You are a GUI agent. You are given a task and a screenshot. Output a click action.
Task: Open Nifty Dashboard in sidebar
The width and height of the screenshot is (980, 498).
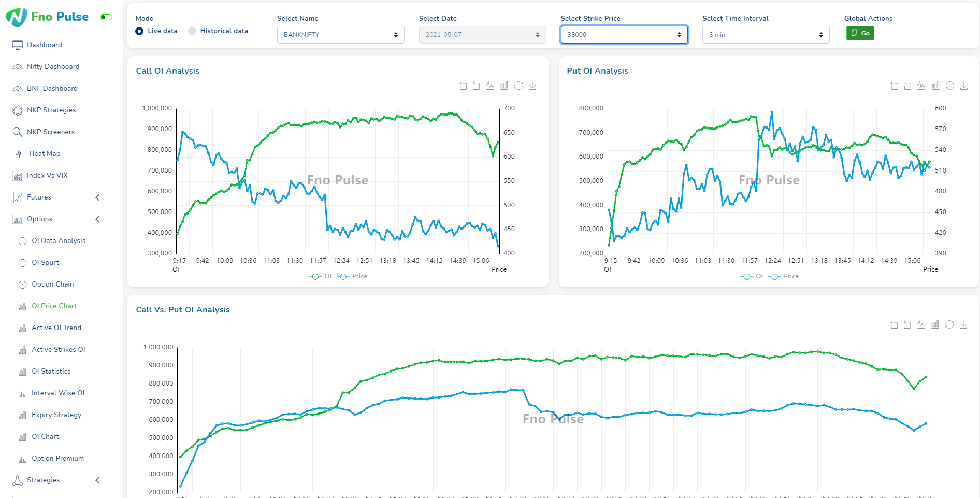pyautogui.click(x=53, y=66)
